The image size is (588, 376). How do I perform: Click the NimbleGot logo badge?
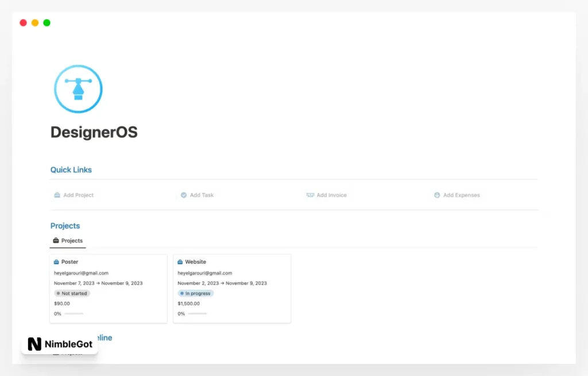(x=60, y=344)
